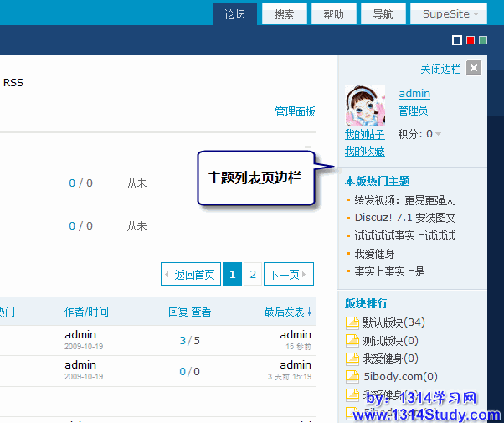
Task: Click 返回首页 button
Action: (190, 274)
